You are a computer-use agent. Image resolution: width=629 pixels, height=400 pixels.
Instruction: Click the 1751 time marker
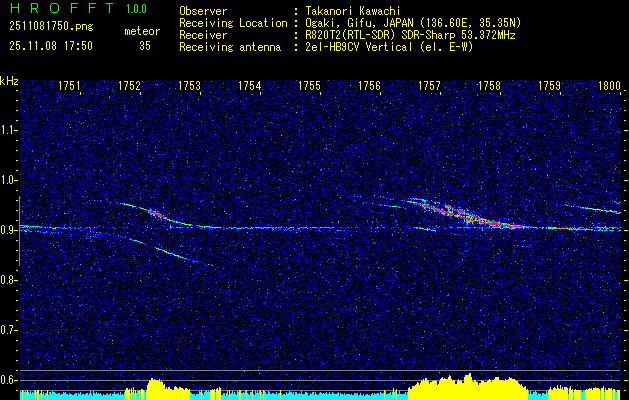69,86
